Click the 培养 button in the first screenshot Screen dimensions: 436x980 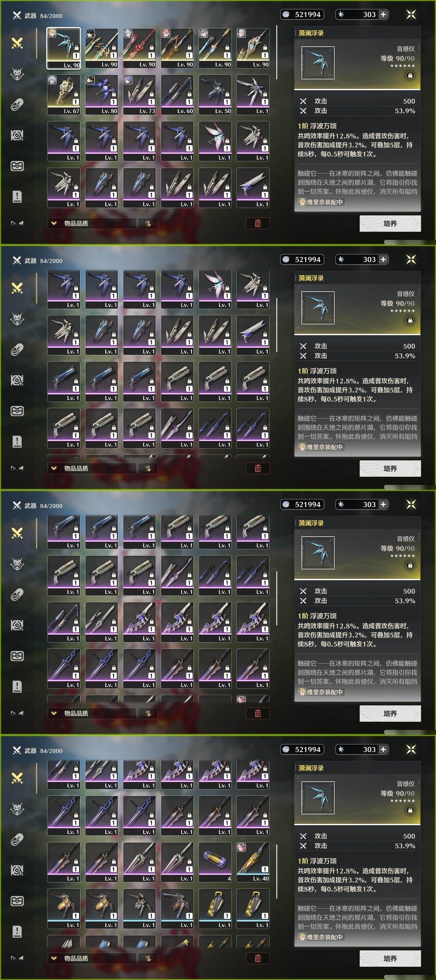tap(390, 223)
